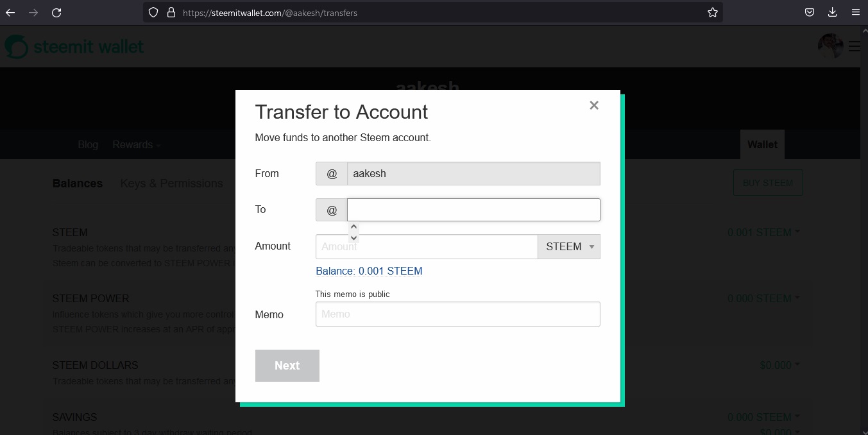The image size is (868, 435).
Task: Click 'Move funds to another Steem account' text
Action: 343,137
